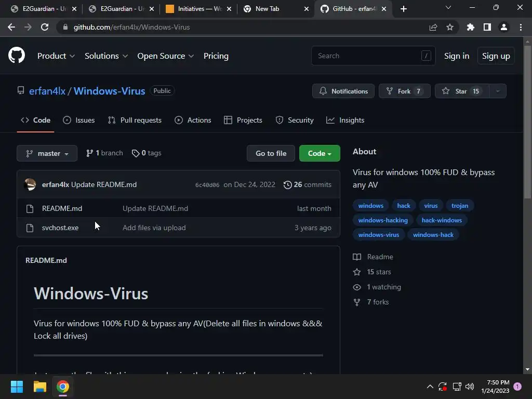Bookmark this page with the star icon
This screenshot has height=399, width=532.
pos(450,27)
